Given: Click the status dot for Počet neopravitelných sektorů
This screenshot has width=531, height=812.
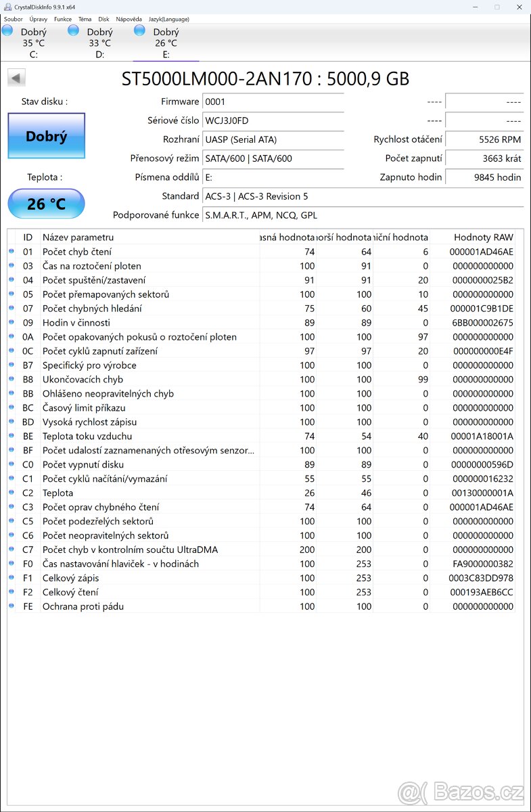Looking at the screenshot, I should click(11, 535).
